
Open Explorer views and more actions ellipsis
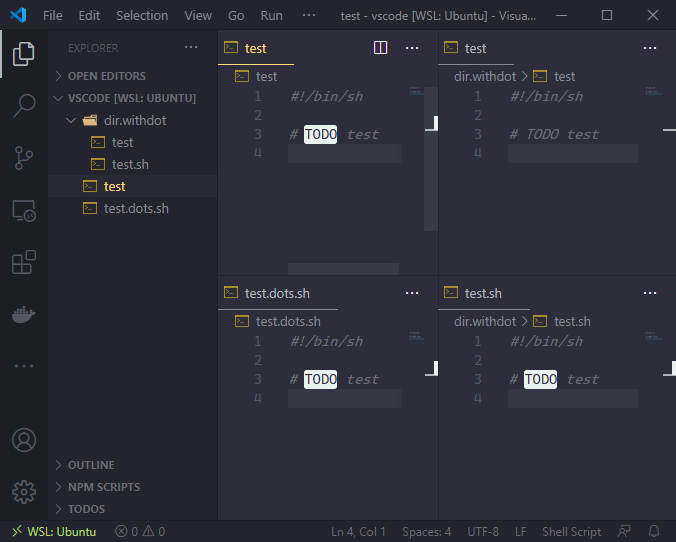(191, 47)
